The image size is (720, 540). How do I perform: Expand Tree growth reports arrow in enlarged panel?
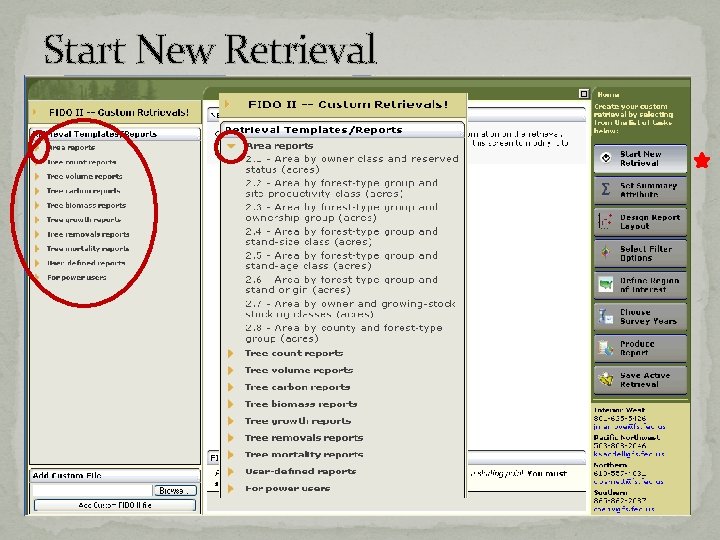tap(231, 421)
